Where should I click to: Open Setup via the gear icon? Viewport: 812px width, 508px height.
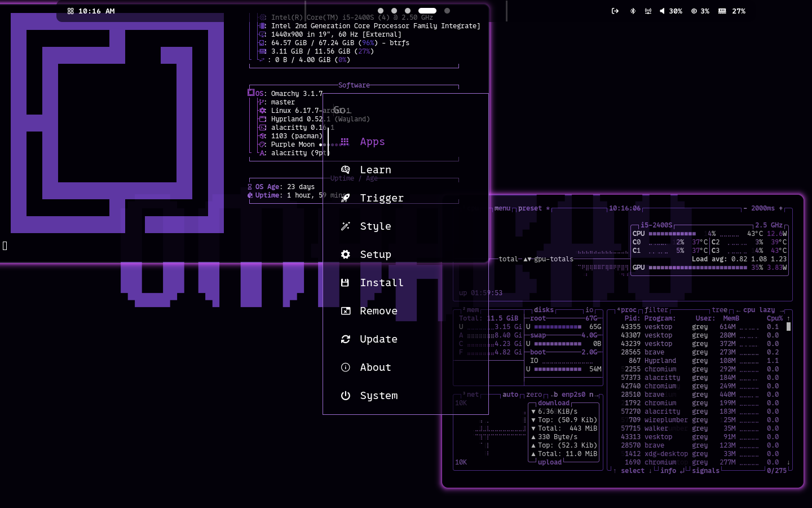[x=345, y=255]
